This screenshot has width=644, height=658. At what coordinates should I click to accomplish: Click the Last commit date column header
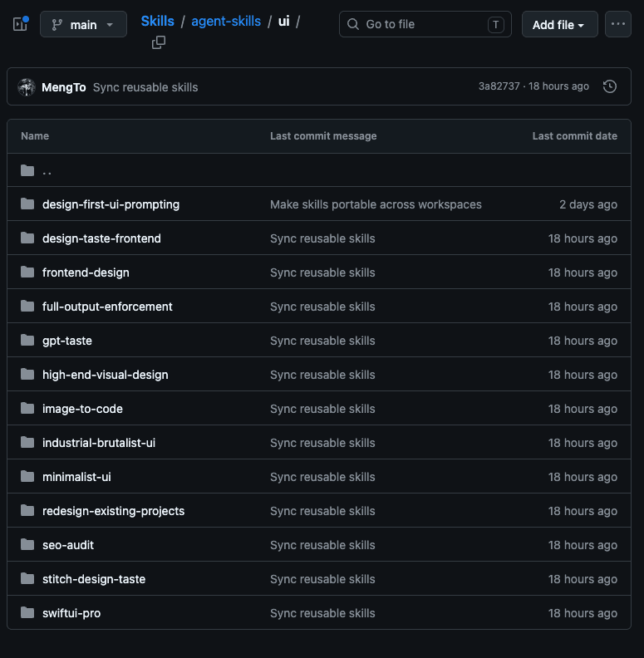tap(575, 136)
